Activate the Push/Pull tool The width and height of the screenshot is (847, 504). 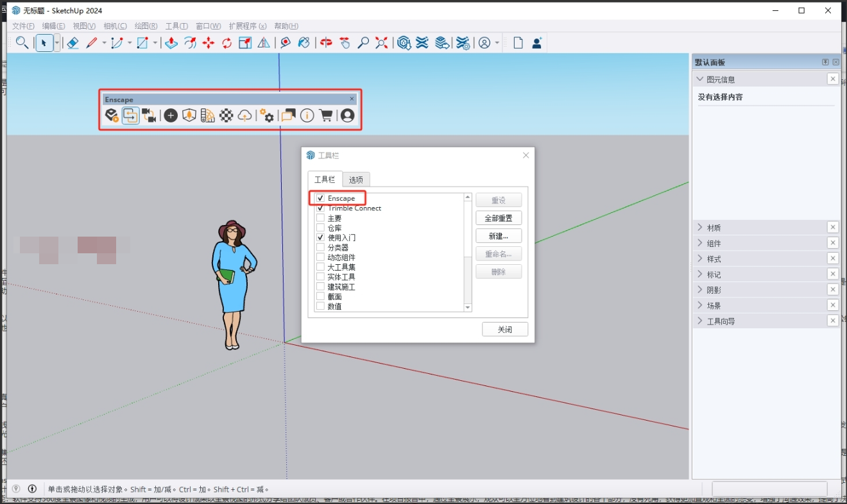(171, 43)
